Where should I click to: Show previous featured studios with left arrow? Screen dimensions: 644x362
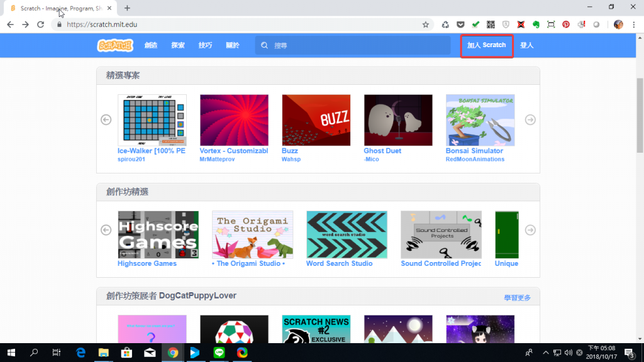tap(106, 230)
